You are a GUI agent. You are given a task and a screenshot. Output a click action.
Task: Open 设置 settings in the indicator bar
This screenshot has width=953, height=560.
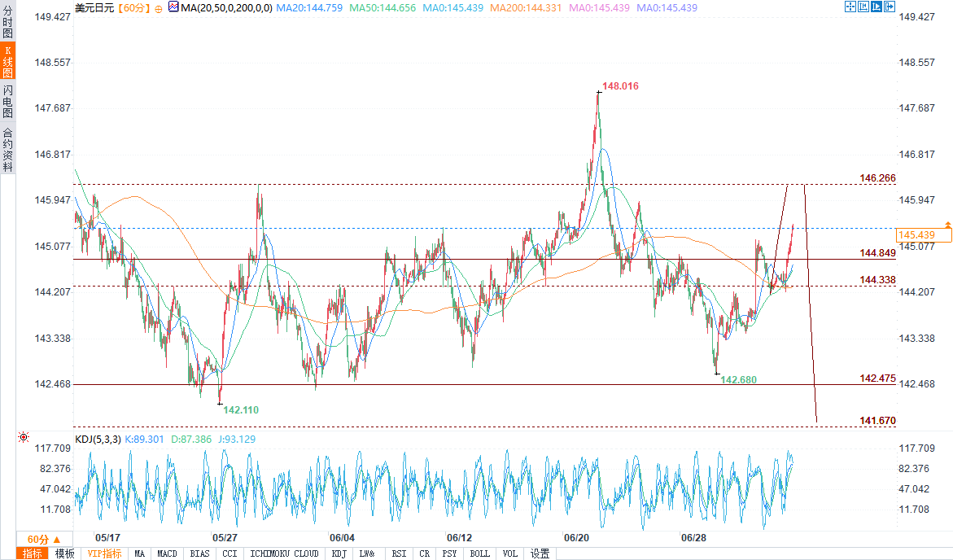click(540, 553)
